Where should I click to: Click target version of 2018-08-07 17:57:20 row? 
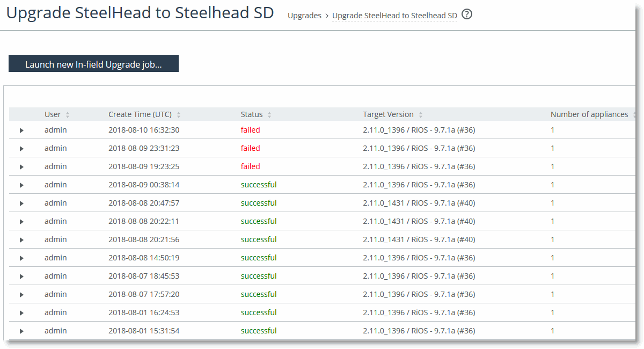419,294
